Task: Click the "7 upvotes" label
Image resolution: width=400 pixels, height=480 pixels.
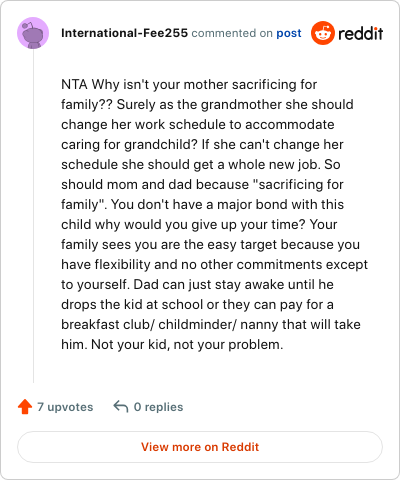Action: tap(65, 407)
